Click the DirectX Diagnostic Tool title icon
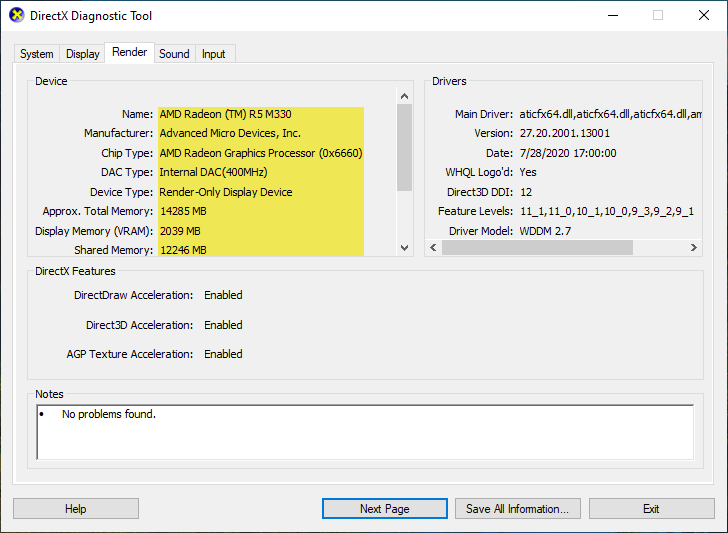The image size is (728, 533). pyautogui.click(x=17, y=15)
